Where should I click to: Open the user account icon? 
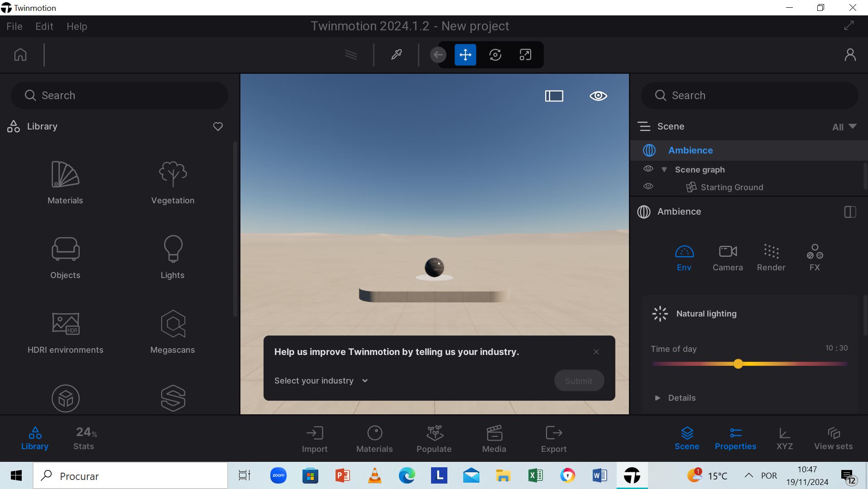850,55
